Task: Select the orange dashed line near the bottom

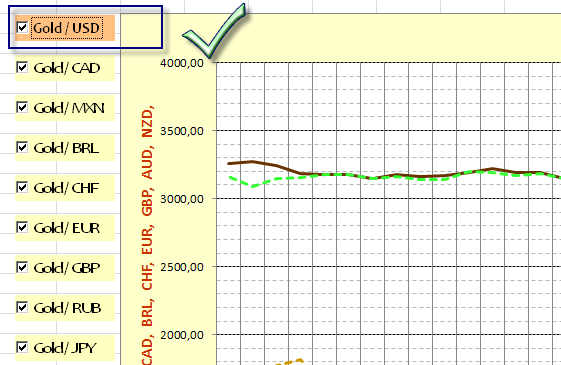Action: click(x=290, y=362)
